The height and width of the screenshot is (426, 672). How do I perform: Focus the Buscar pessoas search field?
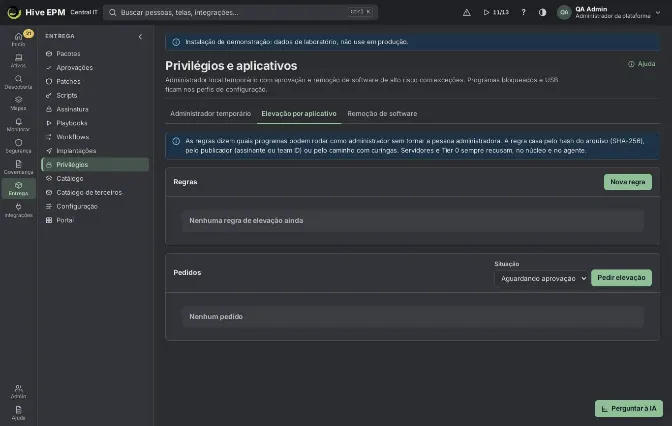(240, 12)
